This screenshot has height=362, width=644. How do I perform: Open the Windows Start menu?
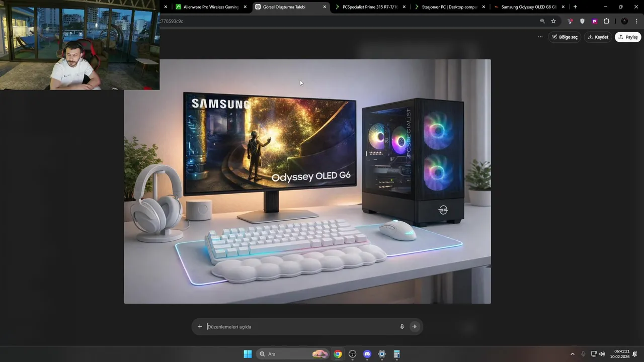(x=248, y=354)
